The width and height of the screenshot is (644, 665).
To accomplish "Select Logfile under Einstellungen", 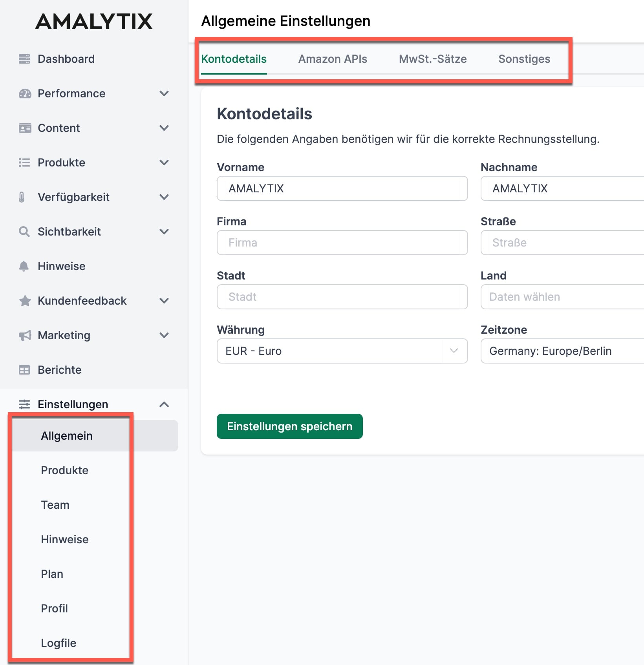I will pyautogui.click(x=59, y=643).
